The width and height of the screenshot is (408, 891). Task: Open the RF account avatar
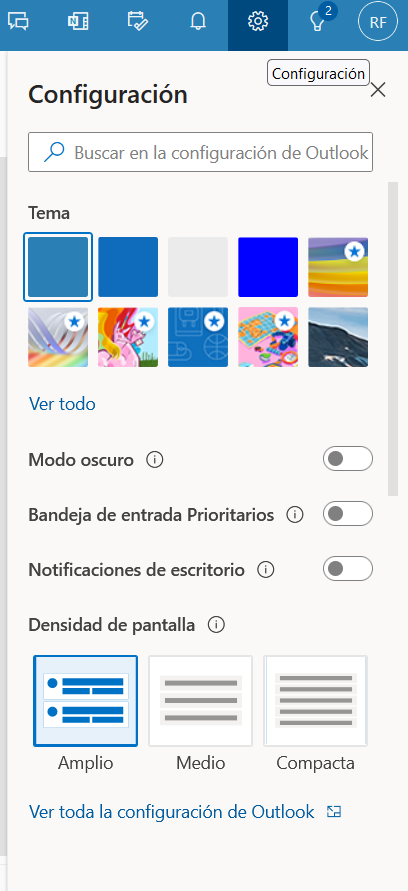point(377,22)
